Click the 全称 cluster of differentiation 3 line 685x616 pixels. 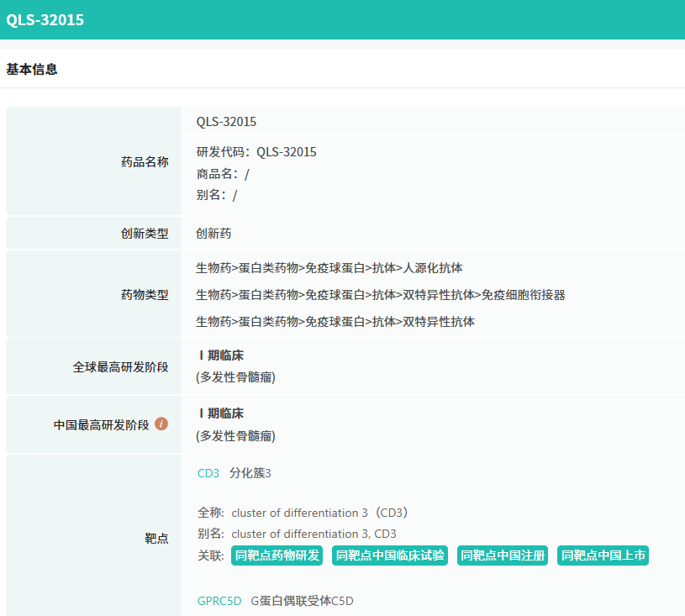pyautogui.click(x=303, y=513)
